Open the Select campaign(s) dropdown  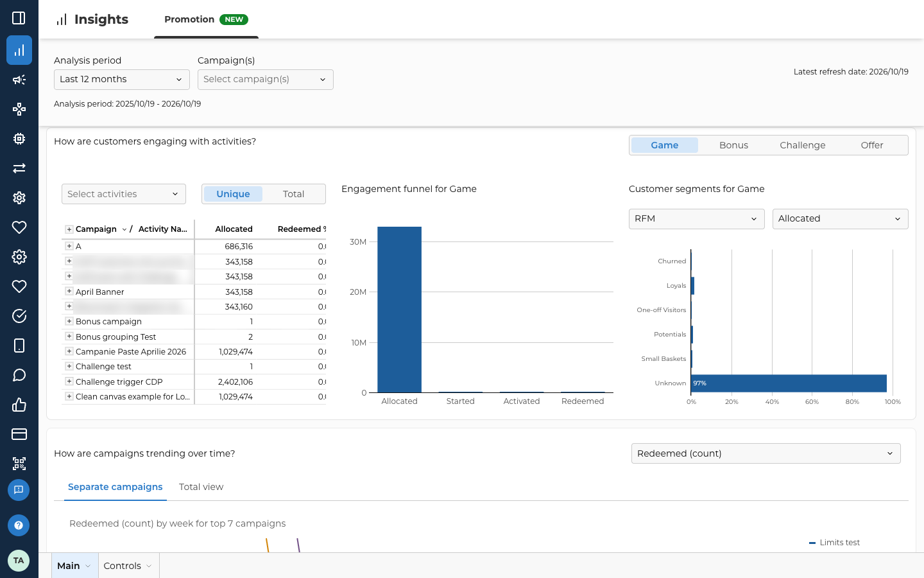tap(266, 80)
